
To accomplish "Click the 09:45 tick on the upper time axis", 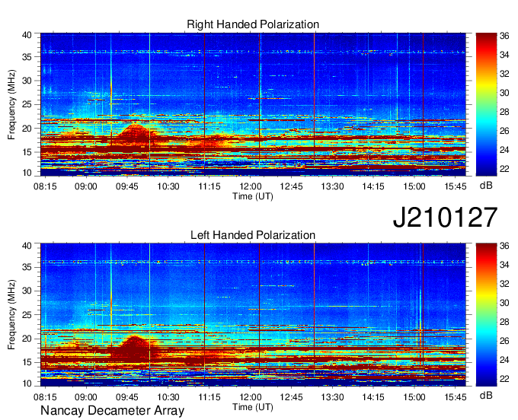I will [x=127, y=186].
